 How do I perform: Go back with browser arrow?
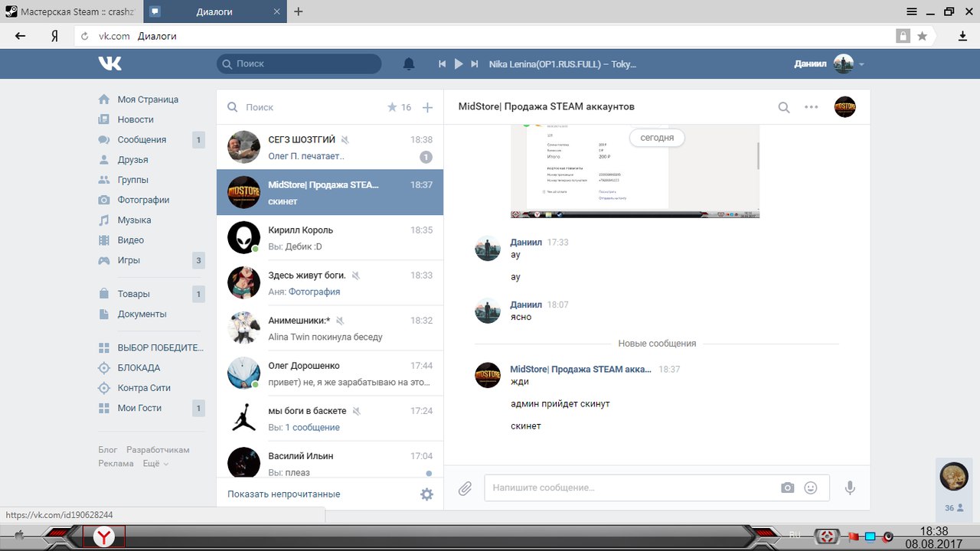21,36
